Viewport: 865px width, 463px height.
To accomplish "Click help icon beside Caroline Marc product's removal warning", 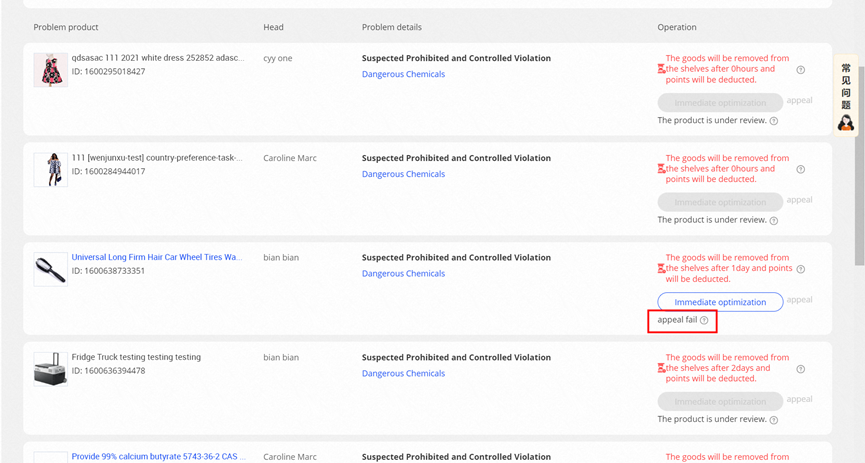I will (x=800, y=169).
